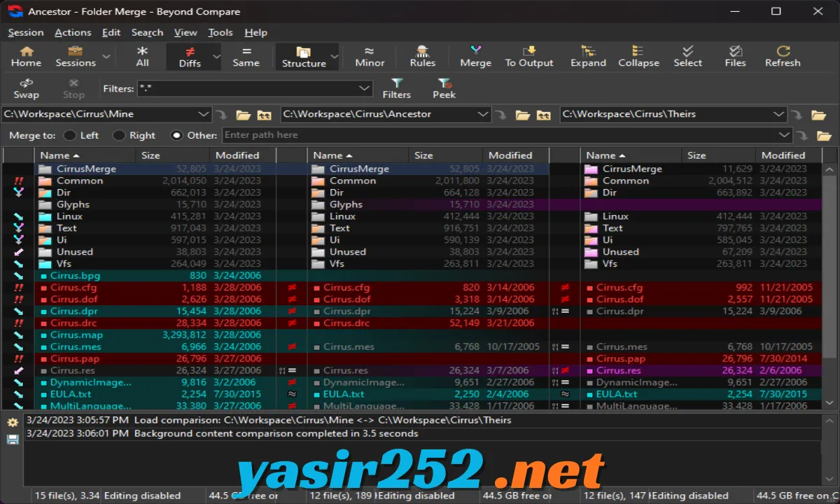The height and width of the screenshot is (504, 840).
Task: Click the load arrow next to Theirs path
Action: tap(797, 115)
